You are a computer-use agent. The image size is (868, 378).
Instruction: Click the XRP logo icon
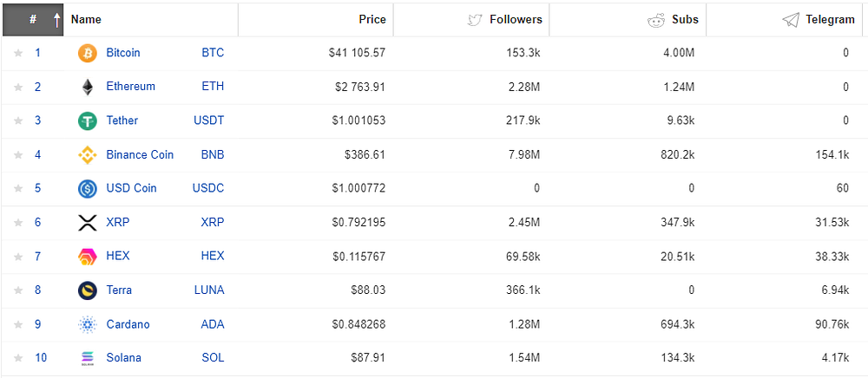(x=88, y=223)
